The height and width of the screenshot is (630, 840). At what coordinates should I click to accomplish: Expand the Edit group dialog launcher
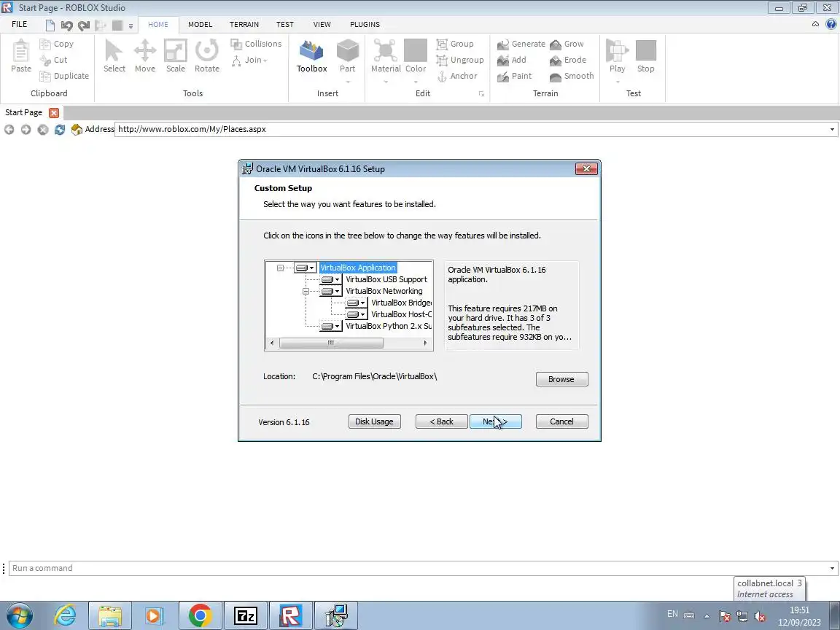tap(481, 94)
